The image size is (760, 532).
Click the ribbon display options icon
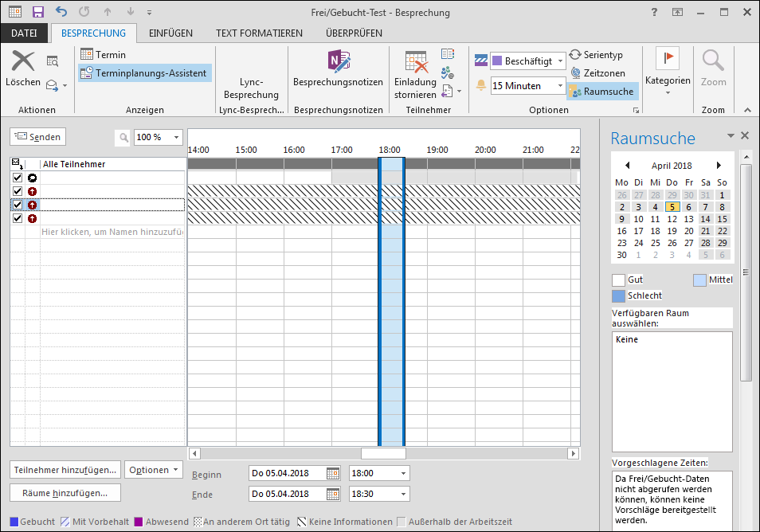(677, 12)
